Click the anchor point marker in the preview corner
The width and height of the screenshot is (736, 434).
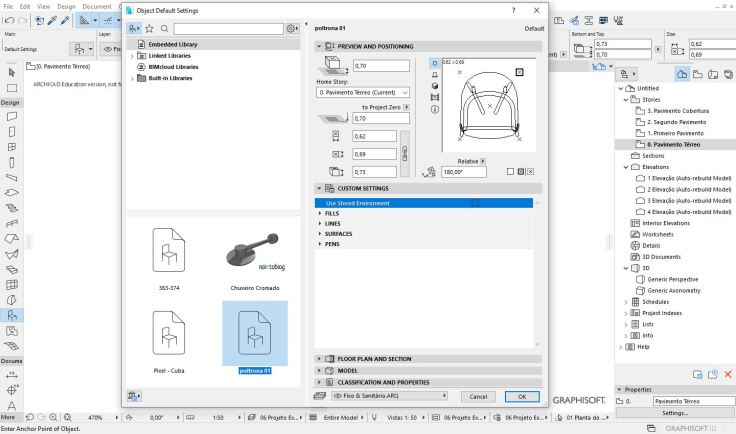click(519, 72)
